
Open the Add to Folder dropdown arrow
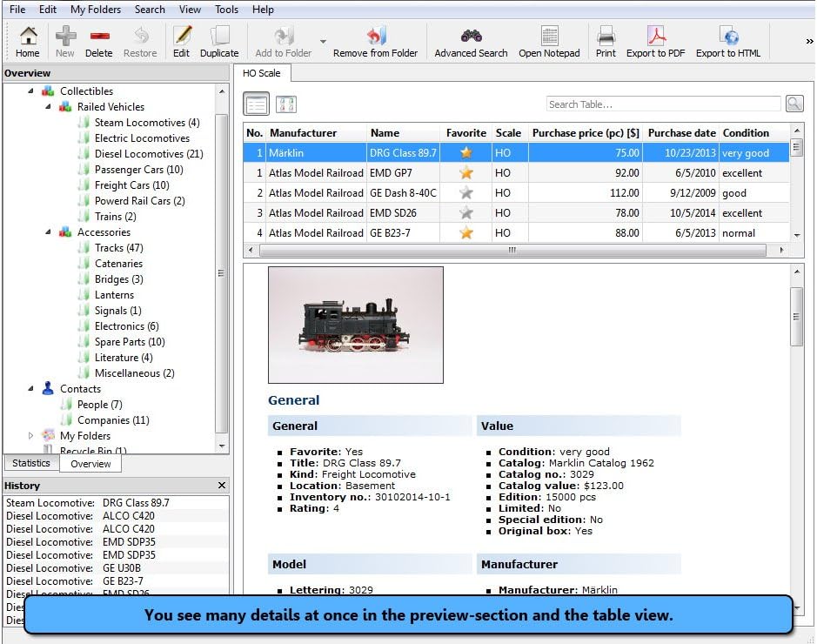pyautogui.click(x=323, y=42)
